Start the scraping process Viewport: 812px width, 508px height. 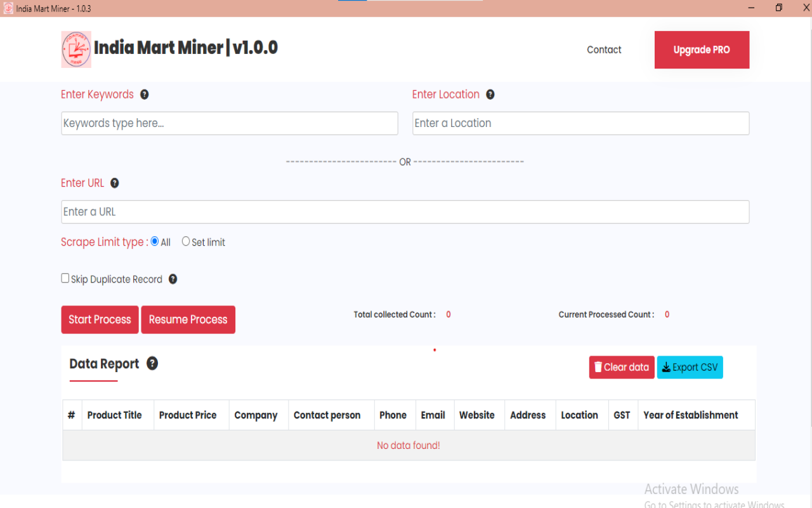pyautogui.click(x=100, y=319)
